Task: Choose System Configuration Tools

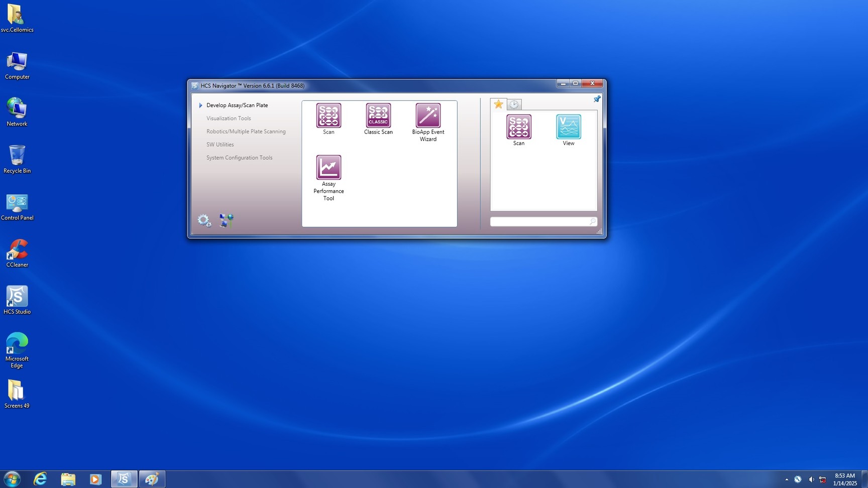Action: click(x=239, y=158)
